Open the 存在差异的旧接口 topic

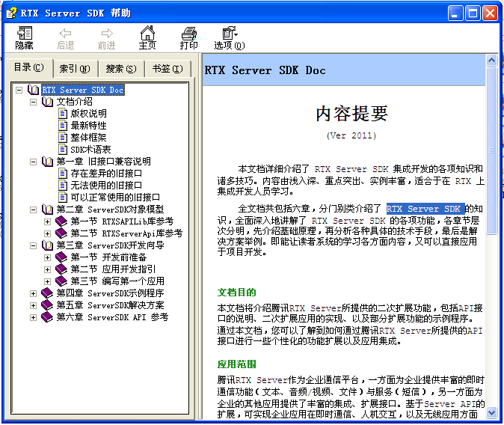tap(106, 174)
